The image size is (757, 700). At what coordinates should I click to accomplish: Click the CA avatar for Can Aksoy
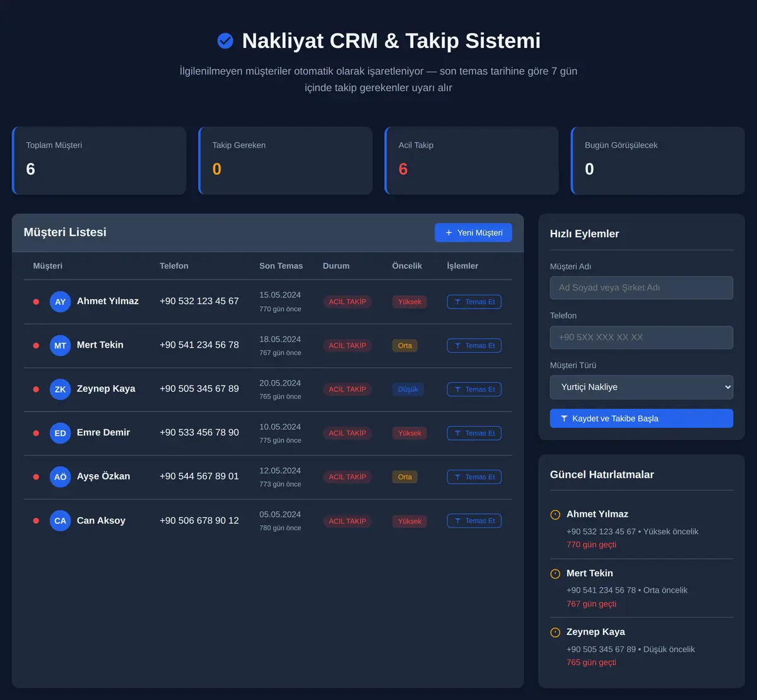tap(60, 521)
